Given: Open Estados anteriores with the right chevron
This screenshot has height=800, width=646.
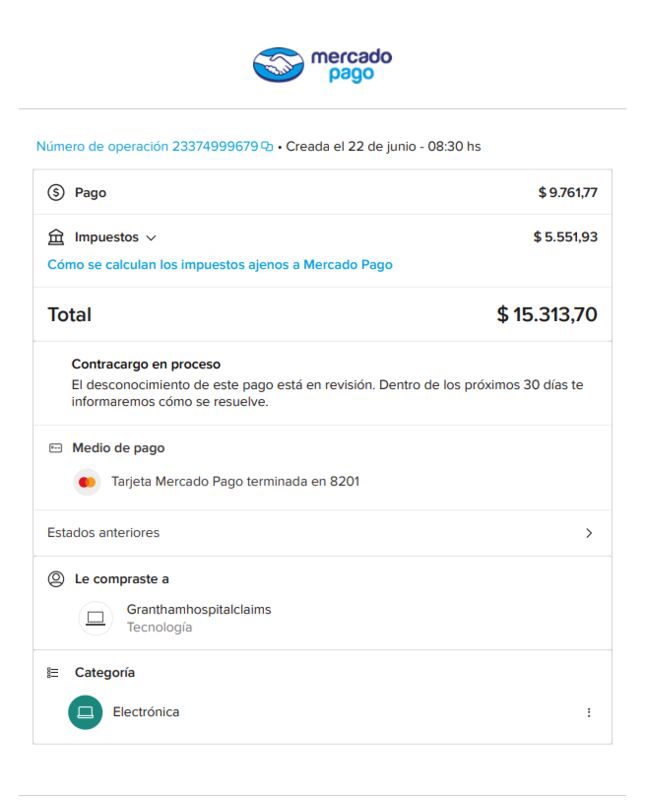Looking at the screenshot, I should tap(589, 533).
